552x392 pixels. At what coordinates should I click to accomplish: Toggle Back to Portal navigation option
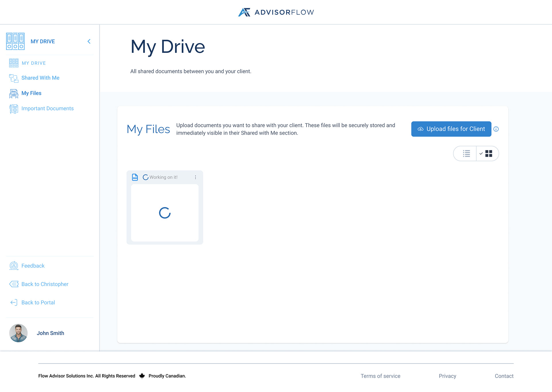point(38,302)
